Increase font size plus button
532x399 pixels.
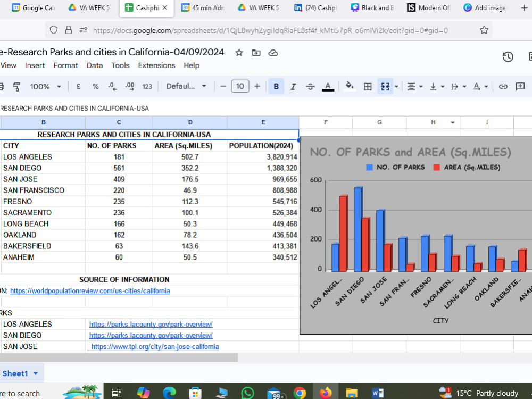click(257, 87)
